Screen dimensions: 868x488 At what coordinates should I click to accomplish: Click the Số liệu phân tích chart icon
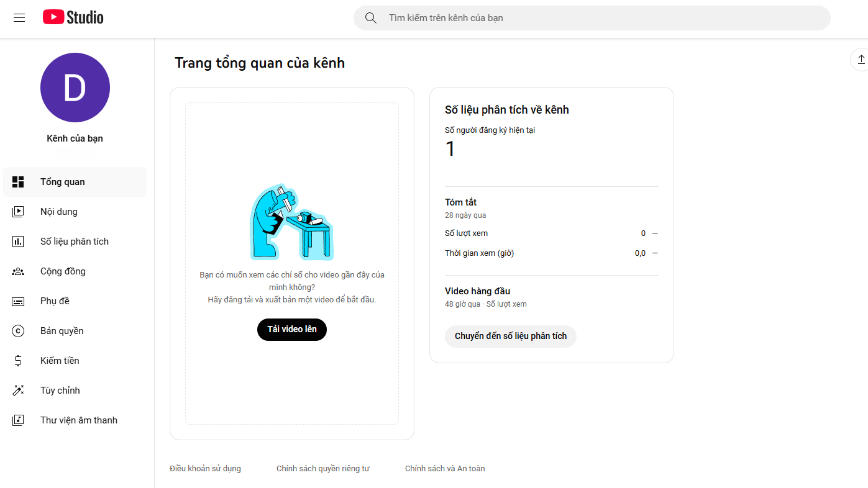18,242
